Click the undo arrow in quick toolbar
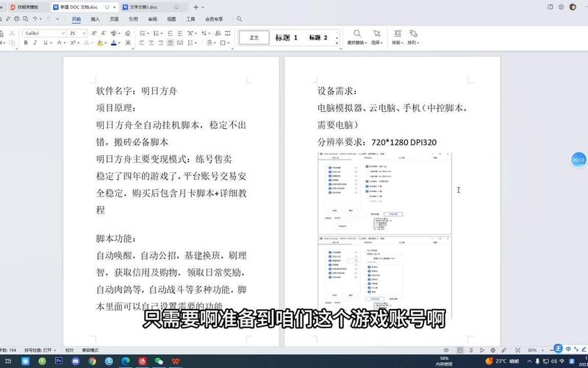Viewport: 588px width, 368px height. pos(35,19)
